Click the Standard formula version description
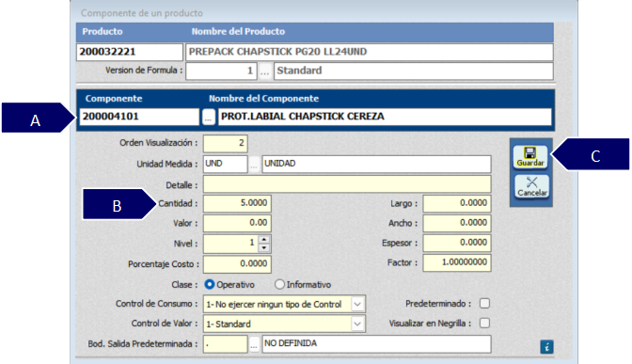 (x=414, y=71)
